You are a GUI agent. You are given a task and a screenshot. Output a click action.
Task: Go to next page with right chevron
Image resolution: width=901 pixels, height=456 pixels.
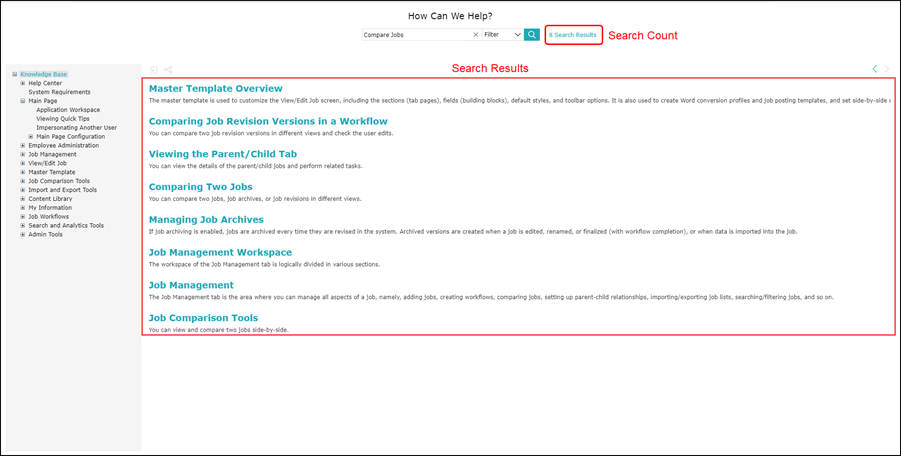(x=889, y=69)
